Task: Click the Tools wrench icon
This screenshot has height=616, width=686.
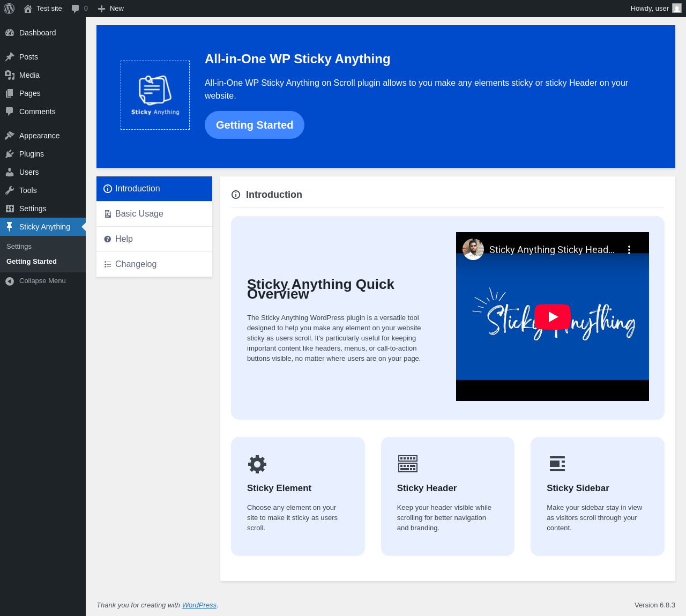Action: (10, 190)
